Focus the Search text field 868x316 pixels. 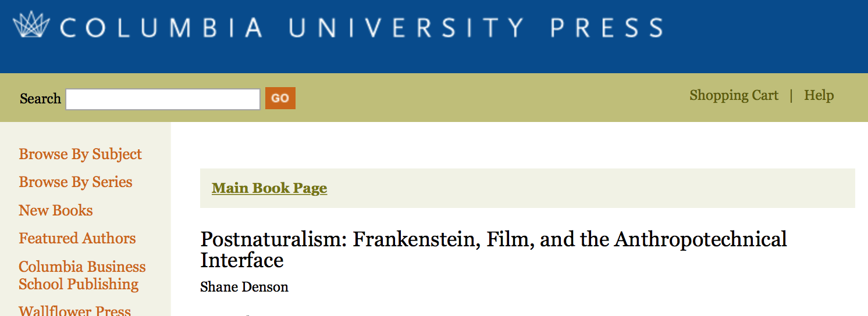(x=163, y=99)
